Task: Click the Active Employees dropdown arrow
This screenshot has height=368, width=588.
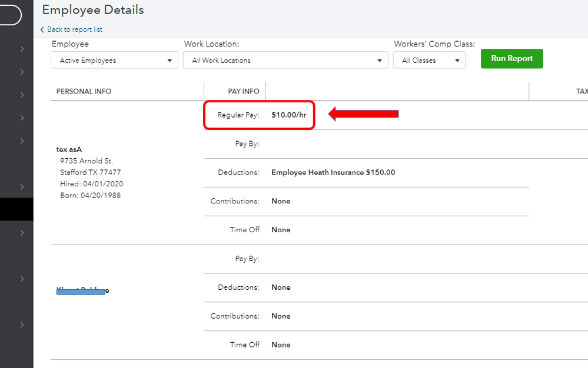Action: point(170,61)
